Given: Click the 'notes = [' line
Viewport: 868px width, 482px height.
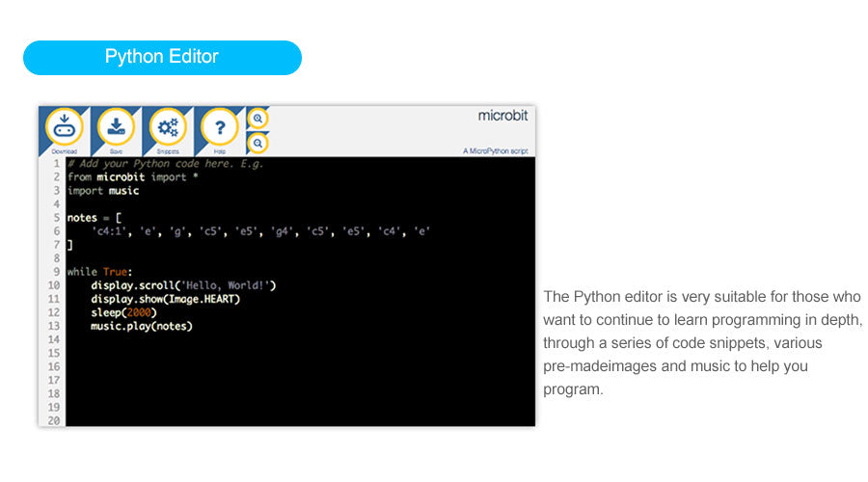Looking at the screenshot, I should [x=94, y=218].
